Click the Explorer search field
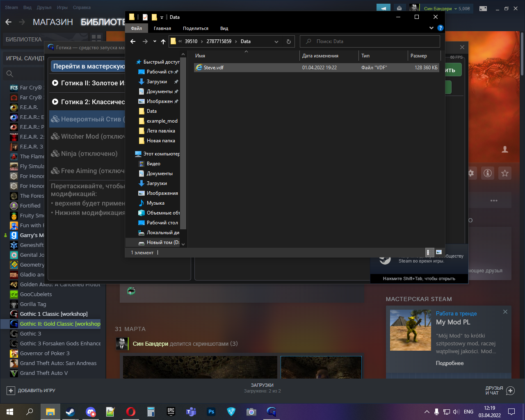This screenshot has width=525, height=420. point(370,41)
